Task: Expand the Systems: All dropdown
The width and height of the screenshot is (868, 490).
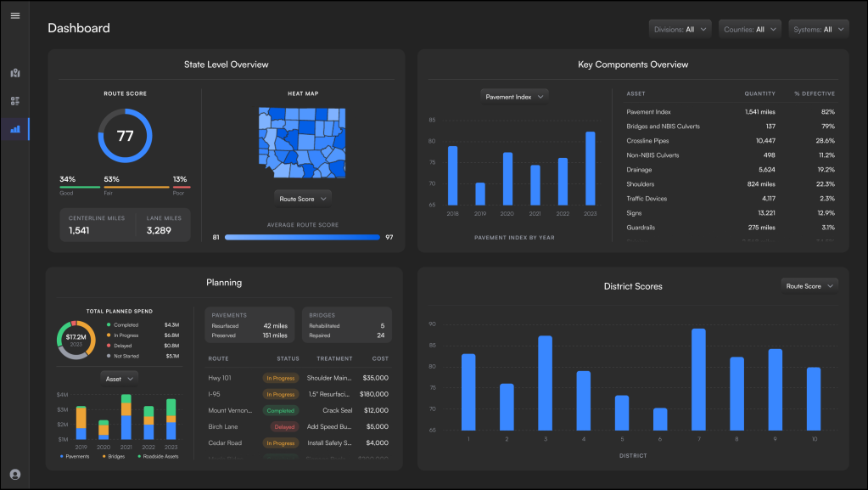Action: 818,28
